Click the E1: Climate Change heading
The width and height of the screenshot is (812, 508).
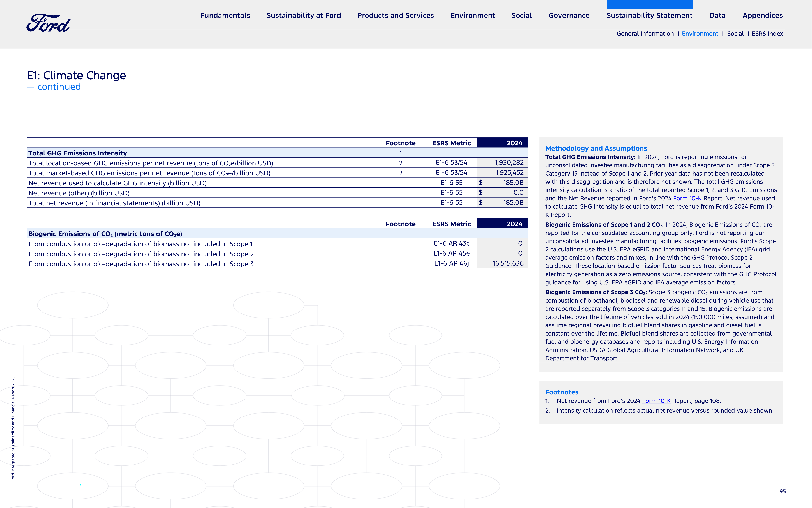[x=77, y=75]
